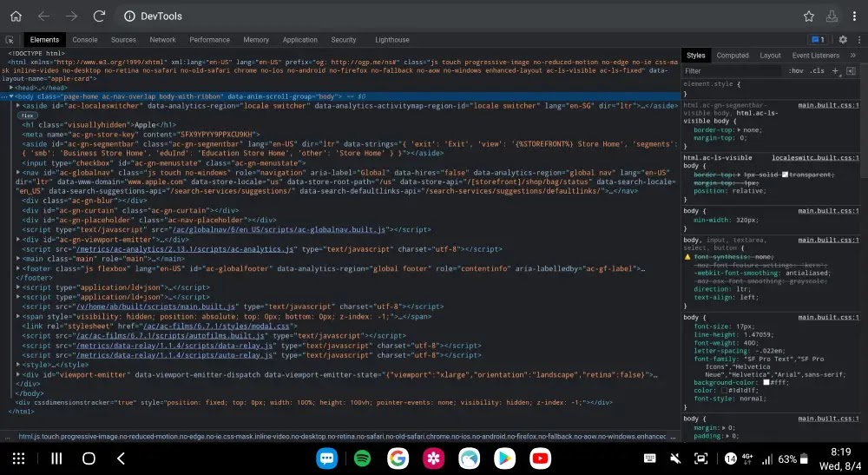Open the Gallery flower app icon
The height and width of the screenshot is (475, 868).
click(x=433, y=459)
